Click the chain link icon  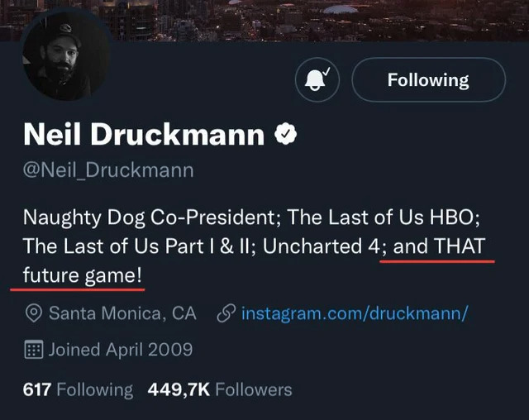coord(226,313)
